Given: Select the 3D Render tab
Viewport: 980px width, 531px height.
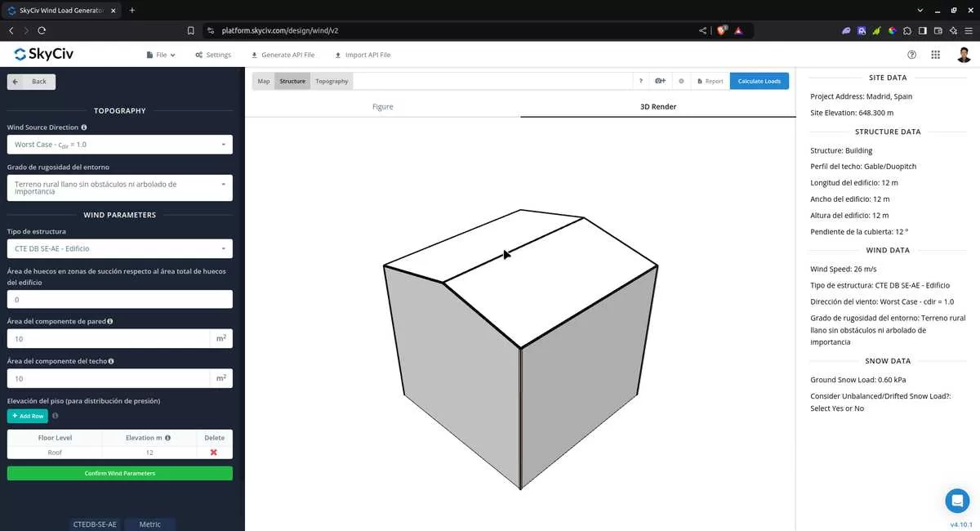Looking at the screenshot, I should tap(658, 106).
